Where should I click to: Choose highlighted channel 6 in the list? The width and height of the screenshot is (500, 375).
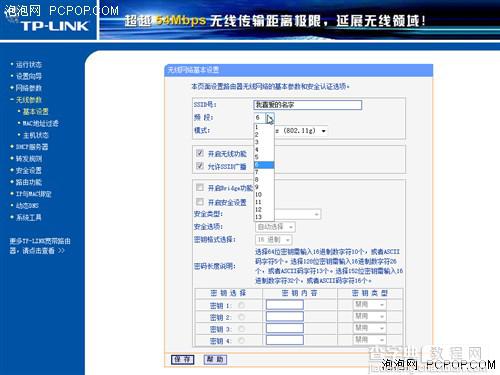click(264, 165)
